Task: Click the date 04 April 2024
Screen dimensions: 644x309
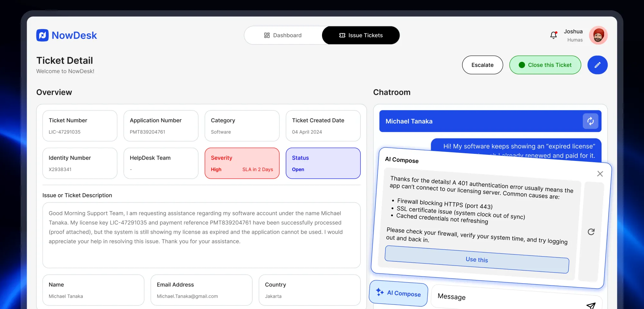Action: click(307, 132)
